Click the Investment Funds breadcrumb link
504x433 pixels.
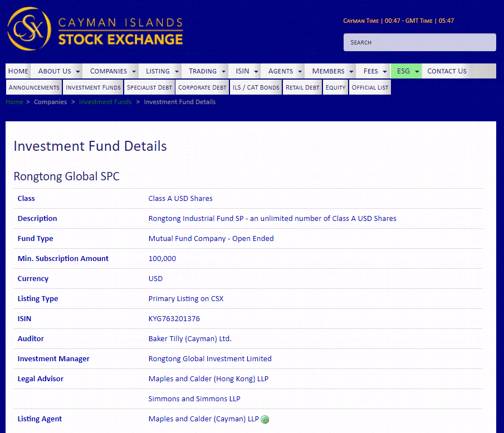pyautogui.click(x=105, y=102)
